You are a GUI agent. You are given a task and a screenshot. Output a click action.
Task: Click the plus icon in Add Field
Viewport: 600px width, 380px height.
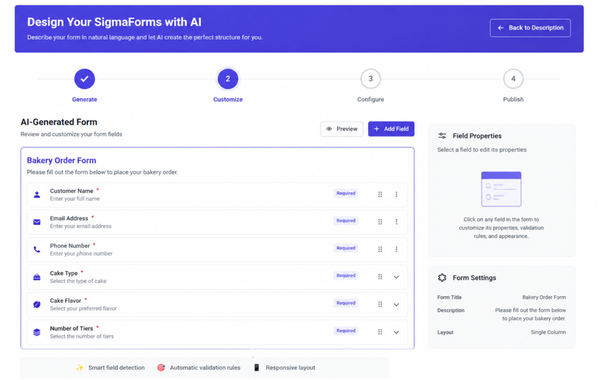[377, 129]
